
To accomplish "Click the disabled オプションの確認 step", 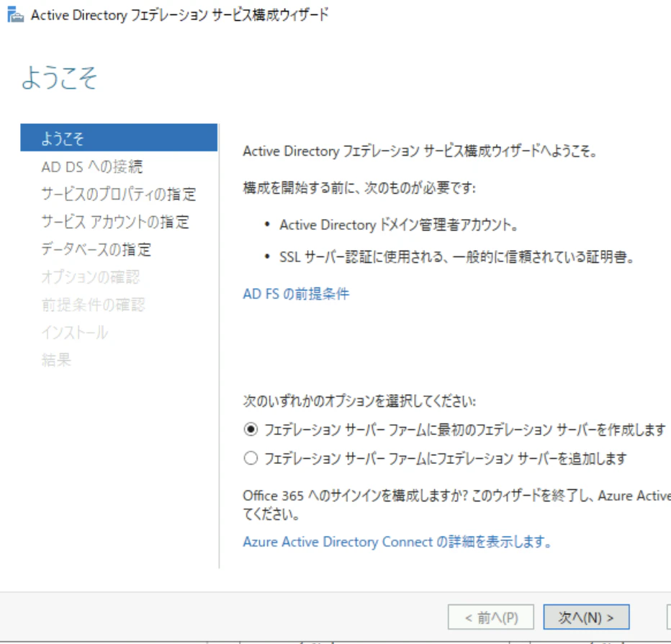I will pyautogui.click(x=91, y=277).
